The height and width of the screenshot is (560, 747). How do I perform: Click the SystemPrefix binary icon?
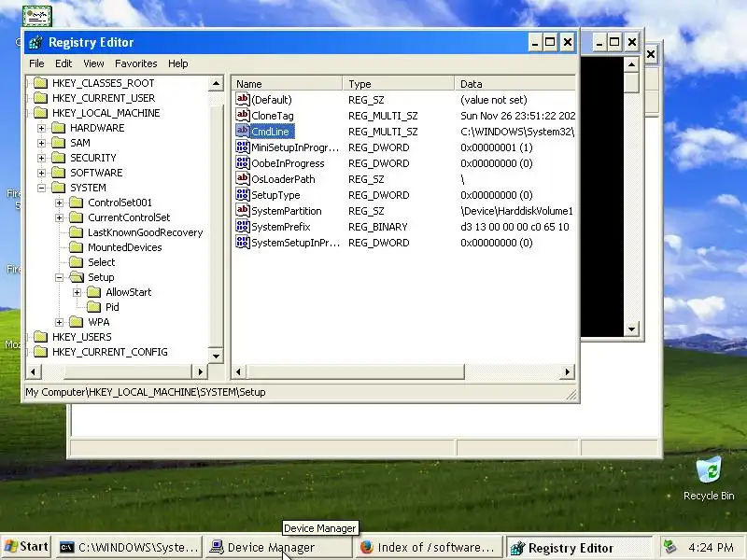coord(243,226)
